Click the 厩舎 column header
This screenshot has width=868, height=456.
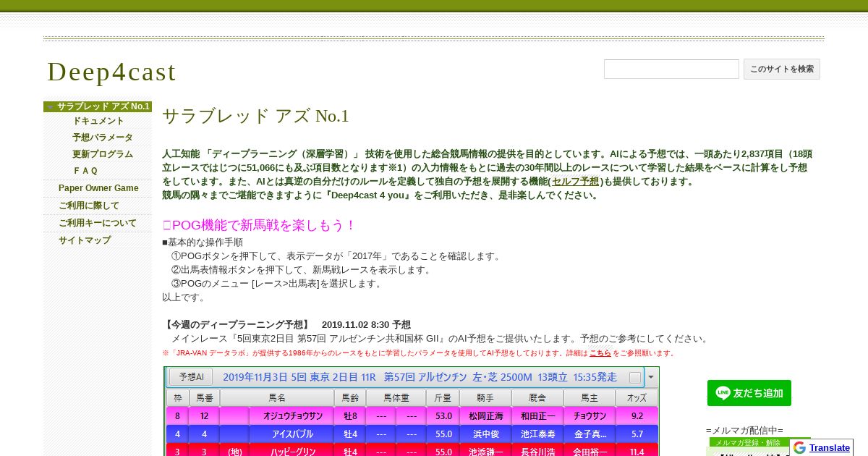point(537,397)
